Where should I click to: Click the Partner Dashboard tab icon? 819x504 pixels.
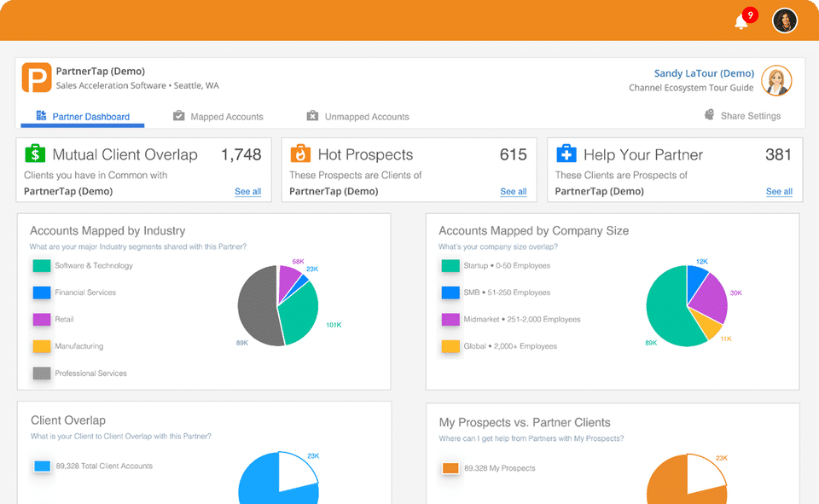[x=41, y=115]
